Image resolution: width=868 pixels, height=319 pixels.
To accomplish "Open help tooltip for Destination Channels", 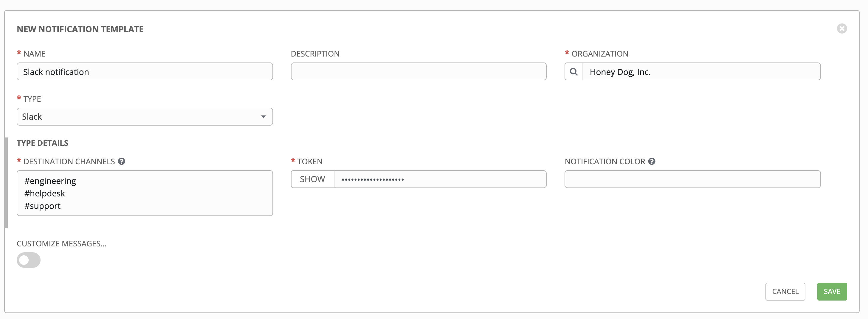I will 122,162.
